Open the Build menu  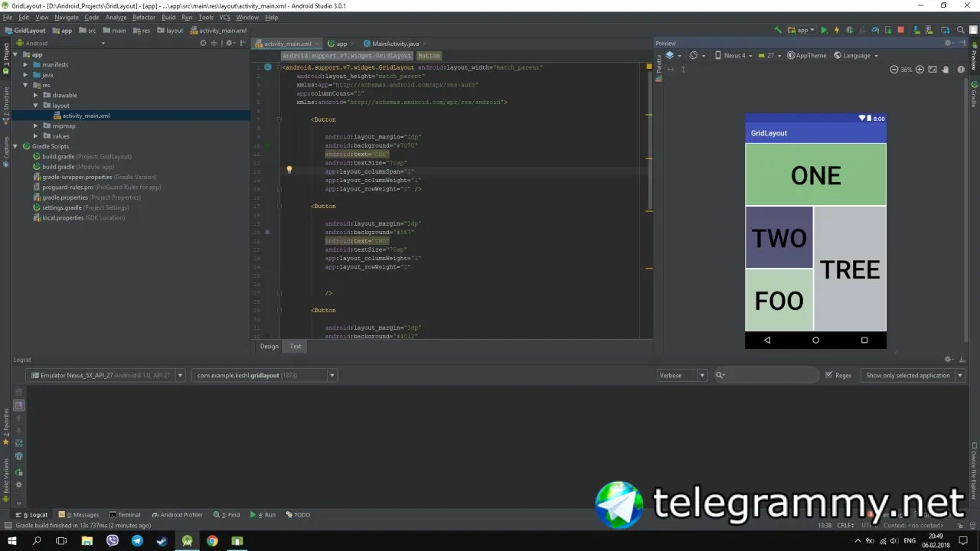[168, 17]
